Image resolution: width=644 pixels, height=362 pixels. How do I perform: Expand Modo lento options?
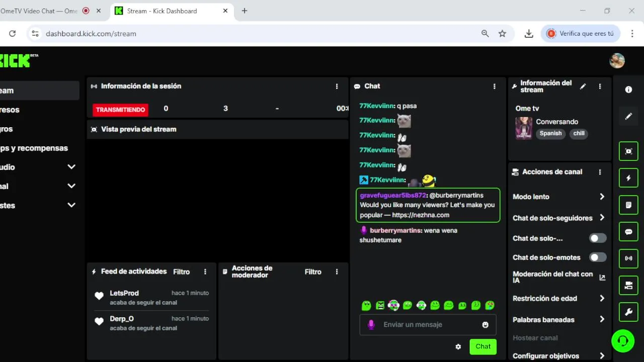(558, 197)
